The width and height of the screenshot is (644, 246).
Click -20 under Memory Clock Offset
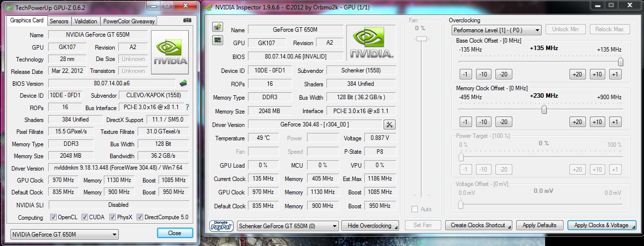(503, 122)
